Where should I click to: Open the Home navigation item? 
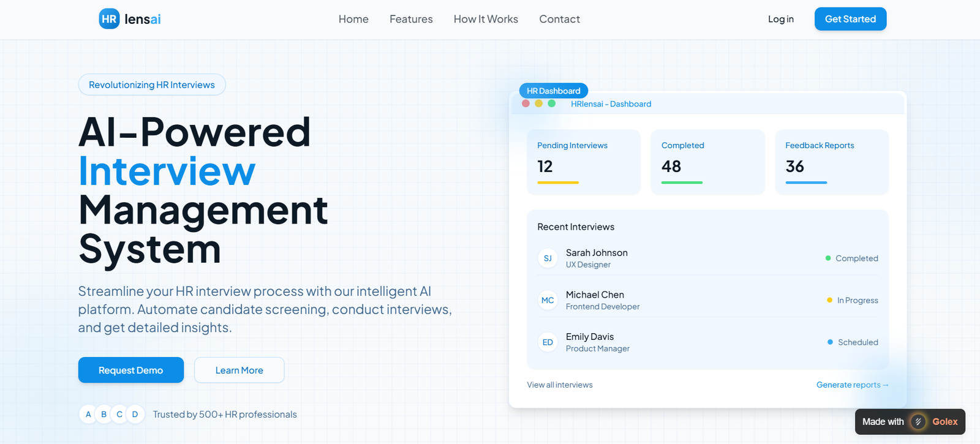tap(353, 19)
